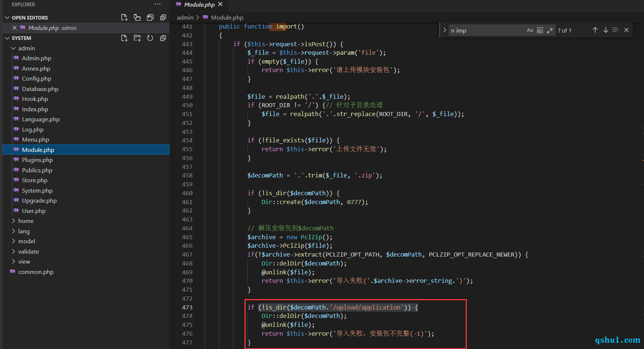Click Save All icon in Open Editors
The width and height of the screenshot is (644, 349).
tap(150, 17)
